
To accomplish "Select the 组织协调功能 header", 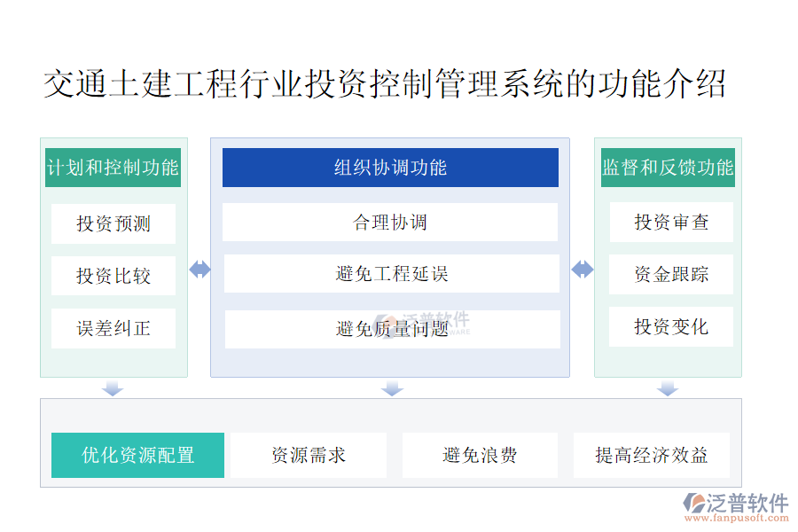I will 390,168.
